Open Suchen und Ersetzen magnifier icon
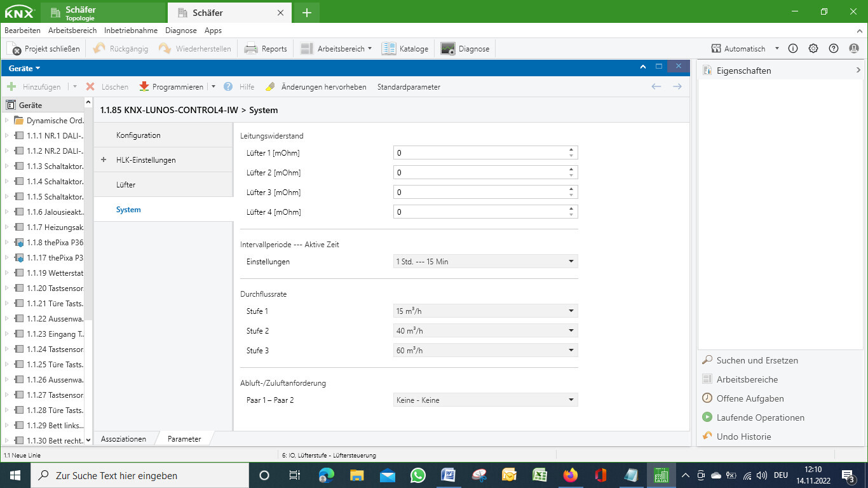The width and height of the screenshot is (868, 488). coord(707,360)
